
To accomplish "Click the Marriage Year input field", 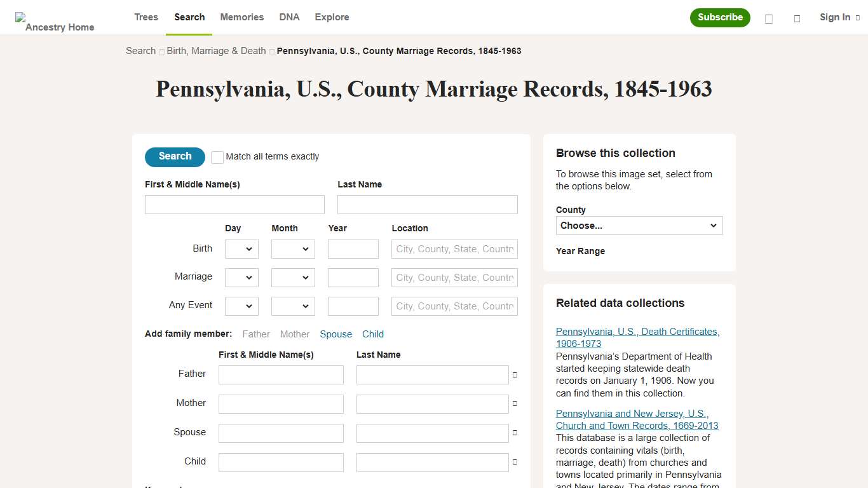I will click(353, 277).
